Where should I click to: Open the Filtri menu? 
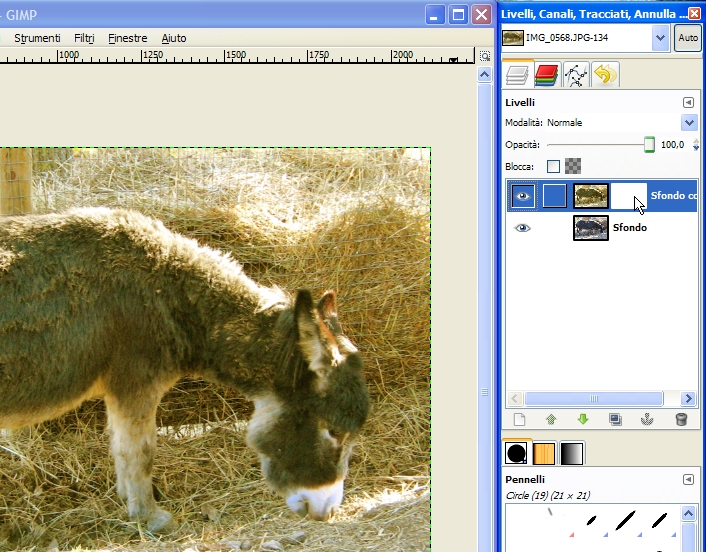tap(84, 38)
